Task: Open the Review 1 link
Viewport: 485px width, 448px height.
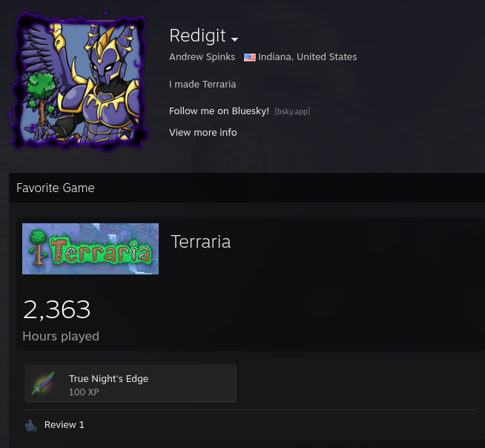Action: click(x=64, y=425)
